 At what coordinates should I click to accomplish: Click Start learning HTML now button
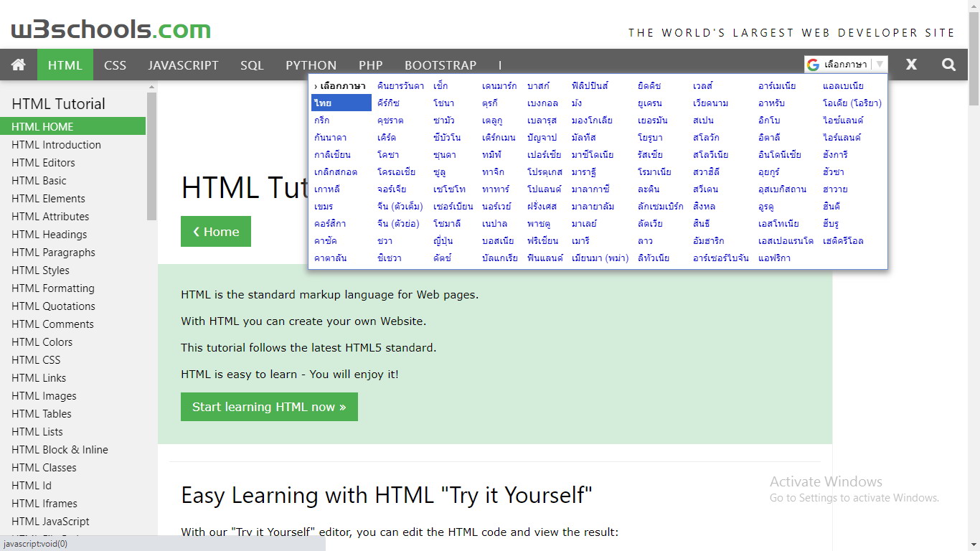click(269, 407)
